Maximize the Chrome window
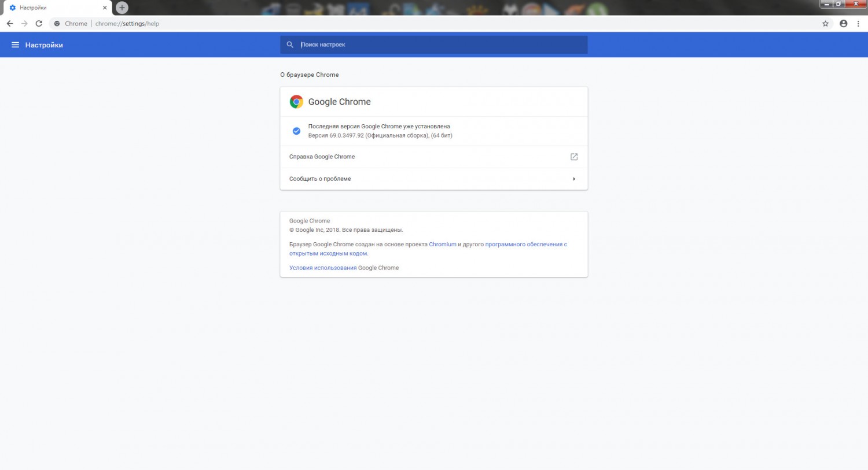Image resolution: width=868 pixels, height=470 pixels. coord(839,4)
